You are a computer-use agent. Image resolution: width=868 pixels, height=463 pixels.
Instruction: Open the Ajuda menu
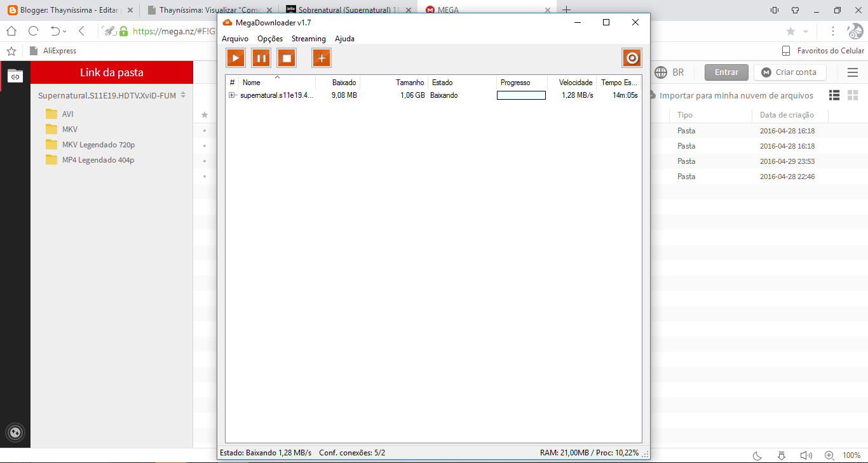pos(345,39)
